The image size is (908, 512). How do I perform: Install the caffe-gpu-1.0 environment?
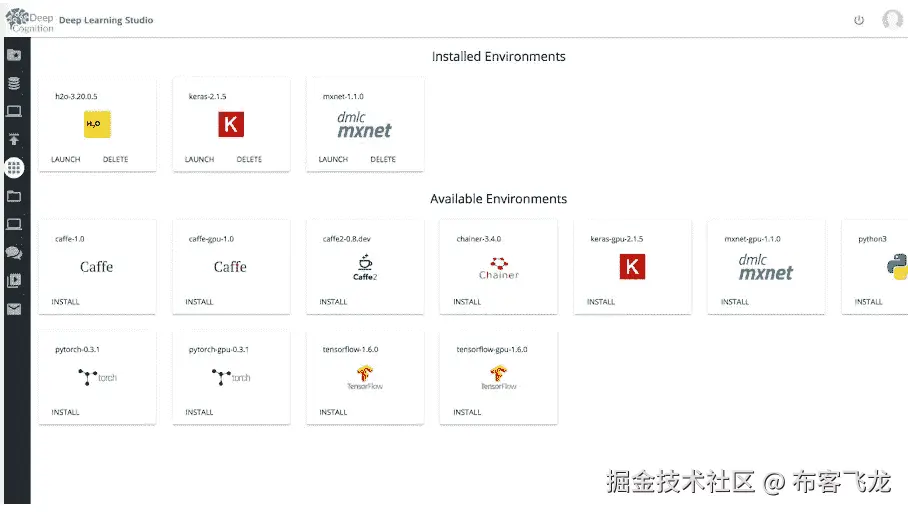[x=199, y=302]
